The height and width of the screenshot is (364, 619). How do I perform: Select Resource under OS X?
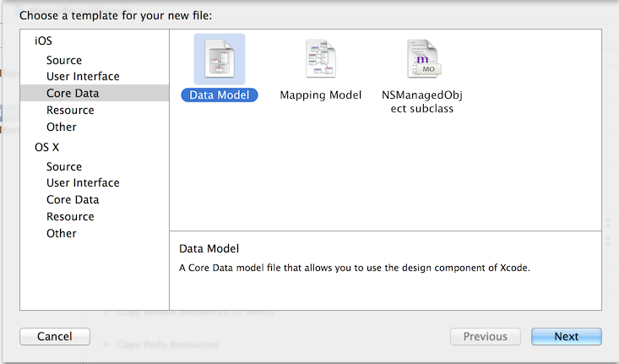tap(70, 217)
